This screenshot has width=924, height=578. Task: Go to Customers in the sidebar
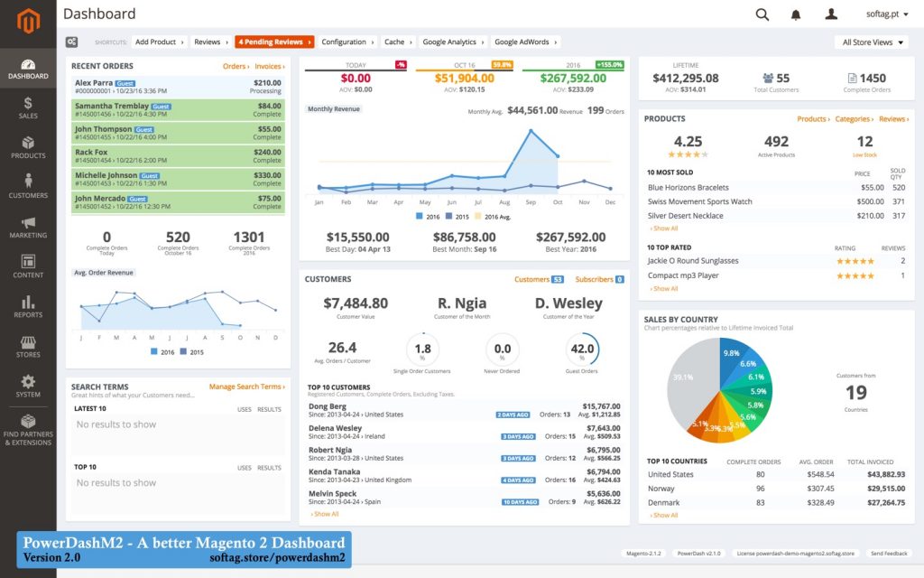click(x=28, y=187)
